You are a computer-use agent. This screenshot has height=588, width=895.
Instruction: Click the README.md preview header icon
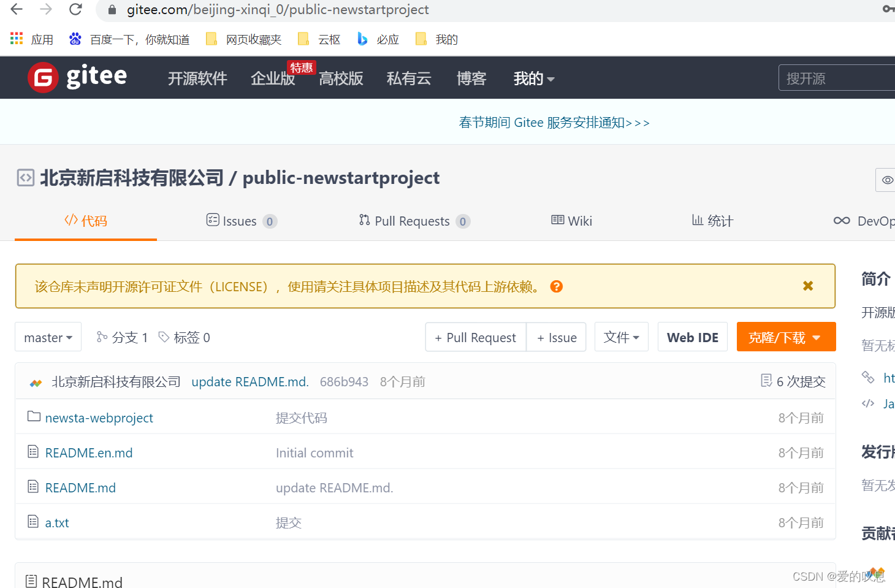click(31, 581)
